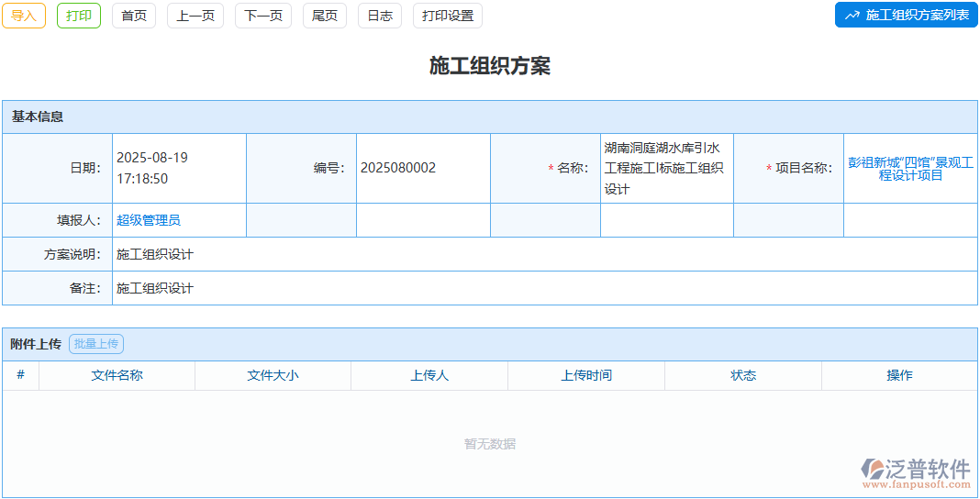The image size is (980, 499).
Task: Click the 上传时间 column header
Action: pos(586,375)
